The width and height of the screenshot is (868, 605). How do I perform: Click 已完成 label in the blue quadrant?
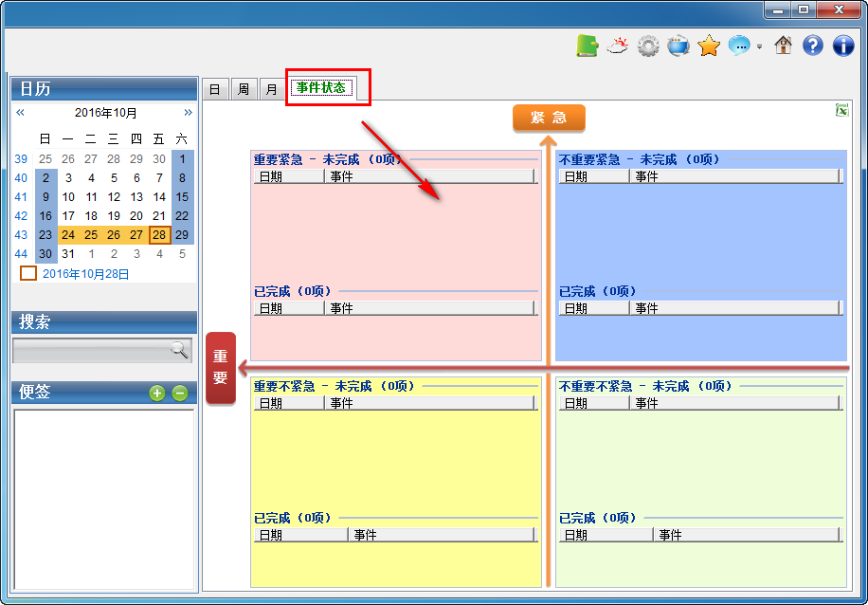coord(598,291)
